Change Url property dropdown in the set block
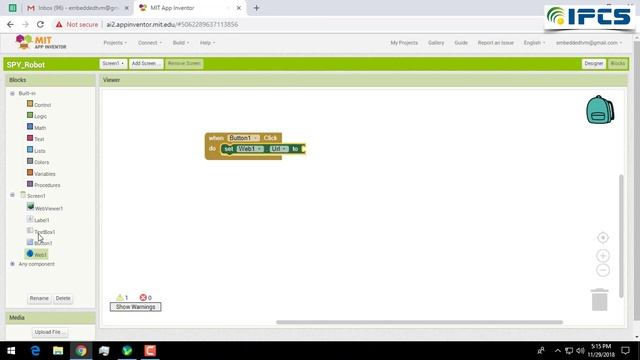Screen dimensions: 640x360 coord(279,149)
